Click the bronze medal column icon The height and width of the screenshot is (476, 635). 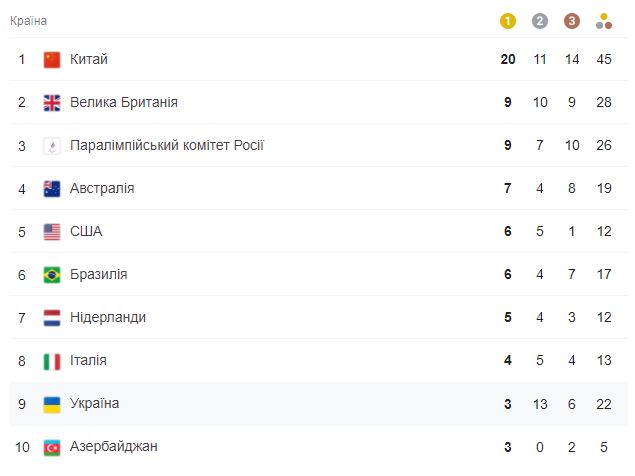click(571, 21)
